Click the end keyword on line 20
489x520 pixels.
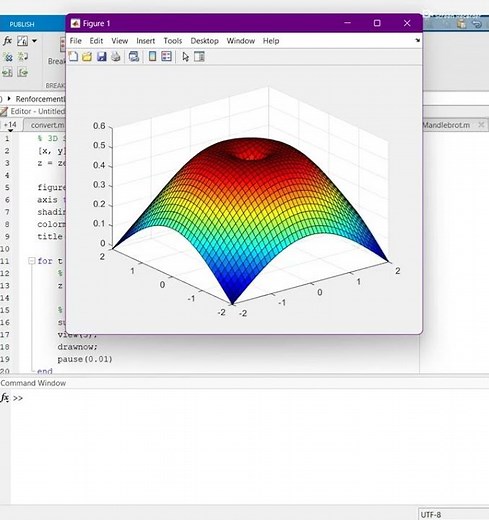[x=45, y=371]
